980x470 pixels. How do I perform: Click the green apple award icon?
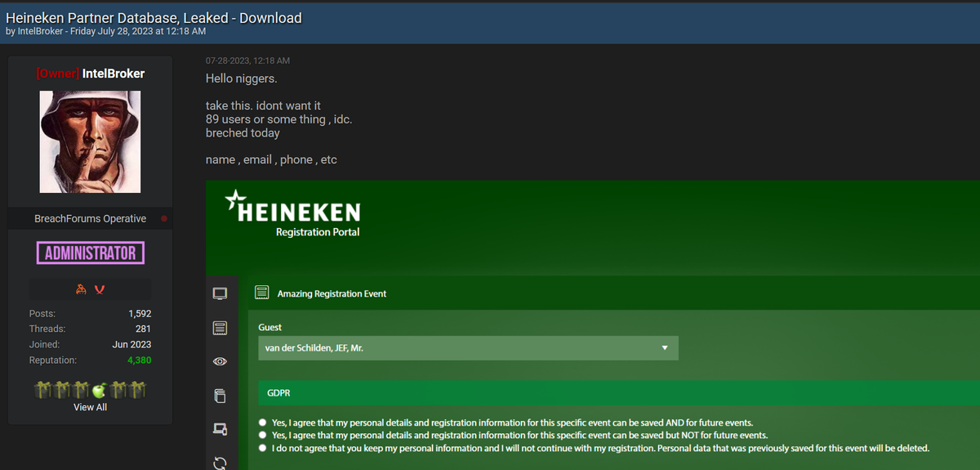point(99,391)
